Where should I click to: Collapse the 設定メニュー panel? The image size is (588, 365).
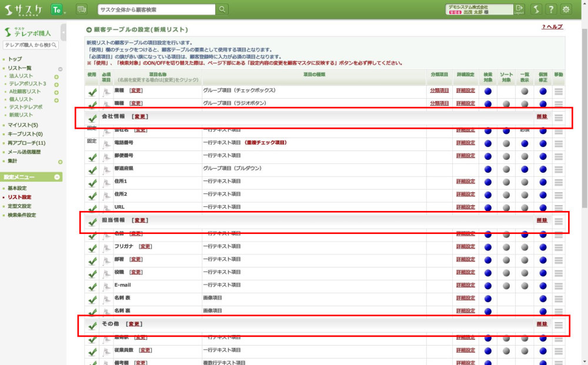(x=57, y=177)
